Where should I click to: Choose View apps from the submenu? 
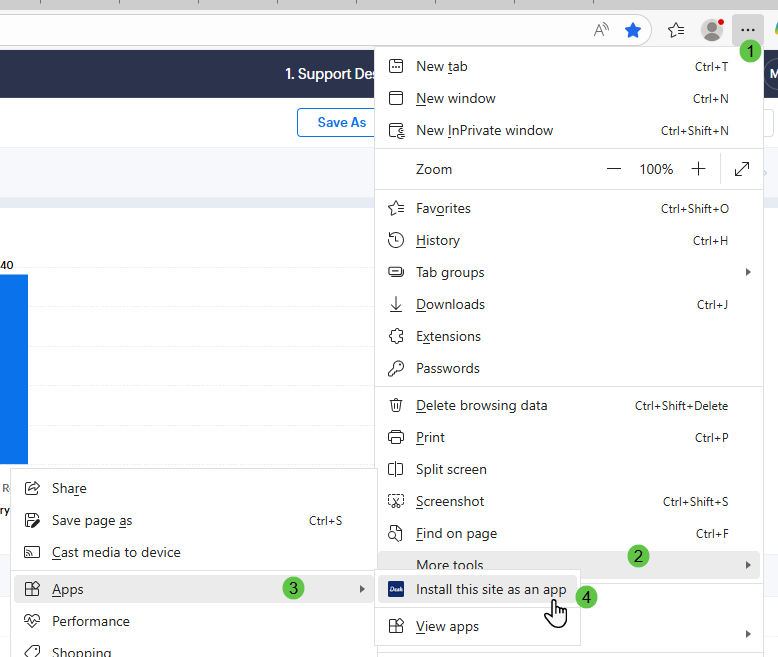click(447, 627)
